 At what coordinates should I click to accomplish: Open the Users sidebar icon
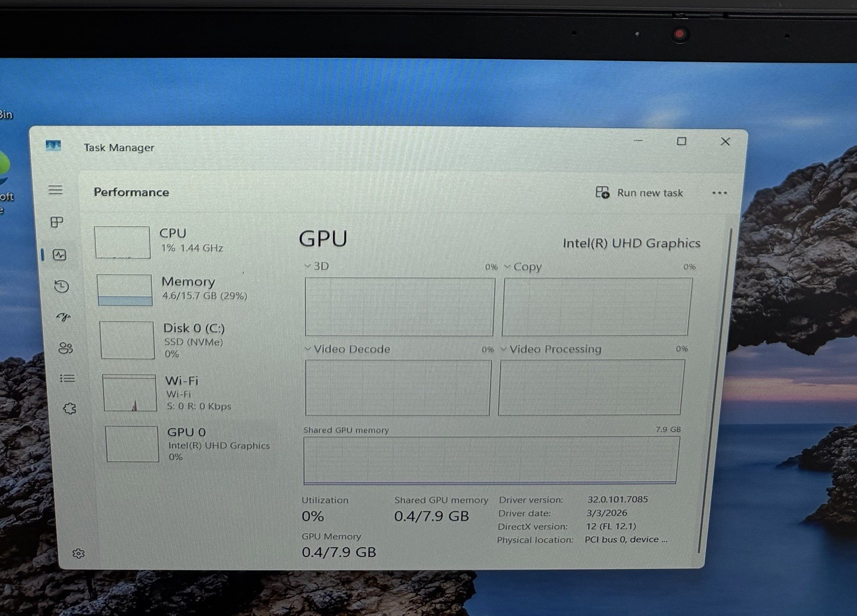point(65,348)
